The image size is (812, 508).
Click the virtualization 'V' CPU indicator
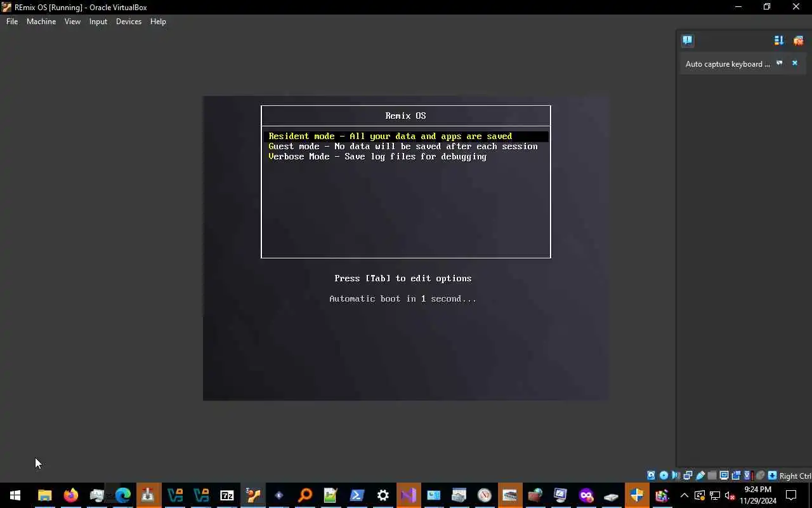[748, 476]
